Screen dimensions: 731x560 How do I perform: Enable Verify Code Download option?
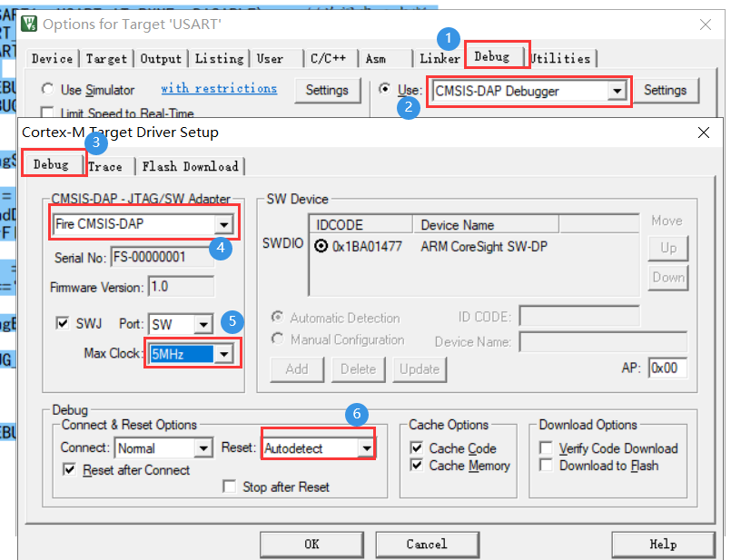point(545,448)
